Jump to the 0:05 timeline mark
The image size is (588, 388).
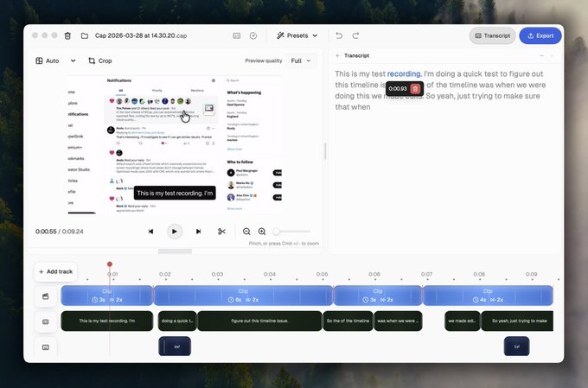point(322,275)
